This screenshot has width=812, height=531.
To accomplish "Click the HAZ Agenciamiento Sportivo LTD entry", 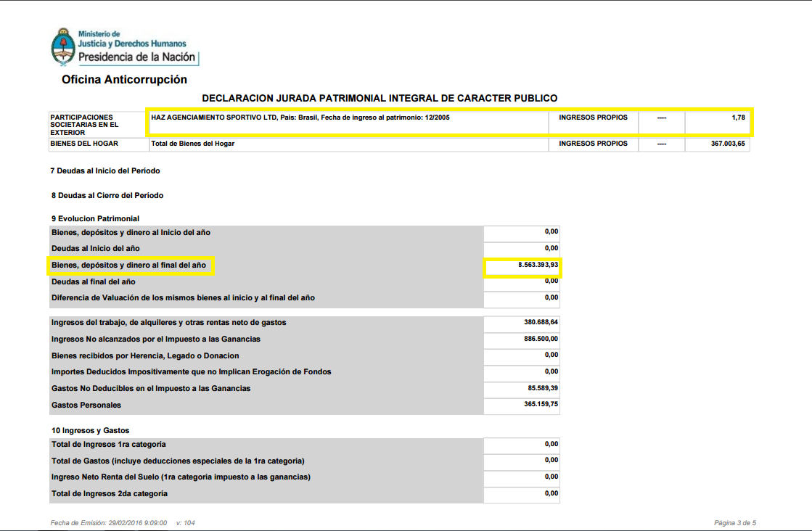I will pos(300,118).
